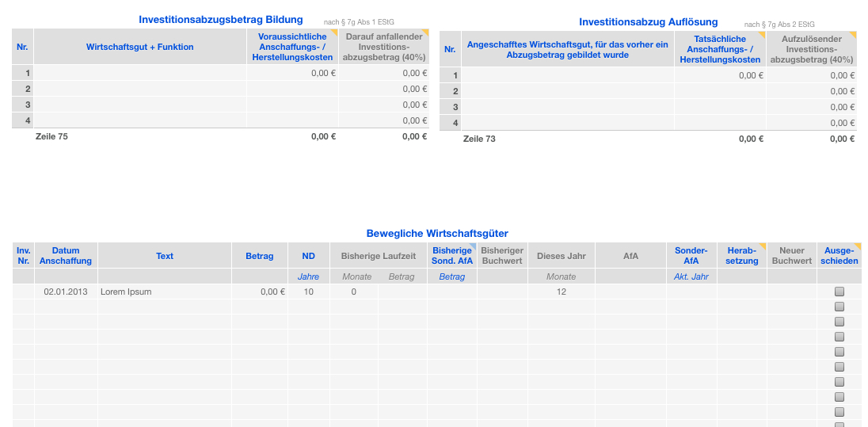Toggle the third Ausgeschieden checkbox from top
This screenshot has width=868, height=427.
[x=839, y=322]
